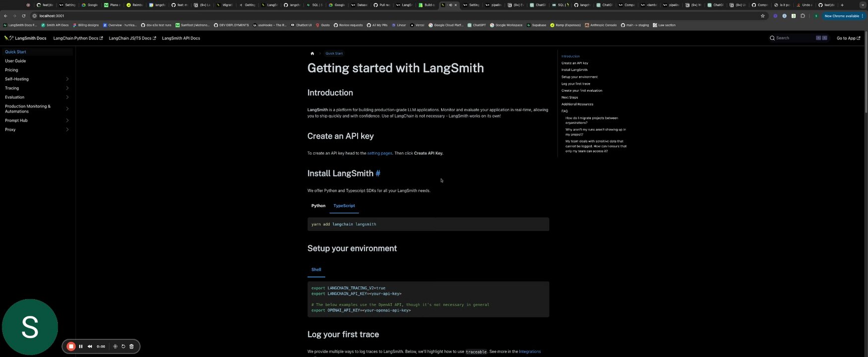Select the Shell tab
This screenshot has width=868, height=357.
[316, 270]
